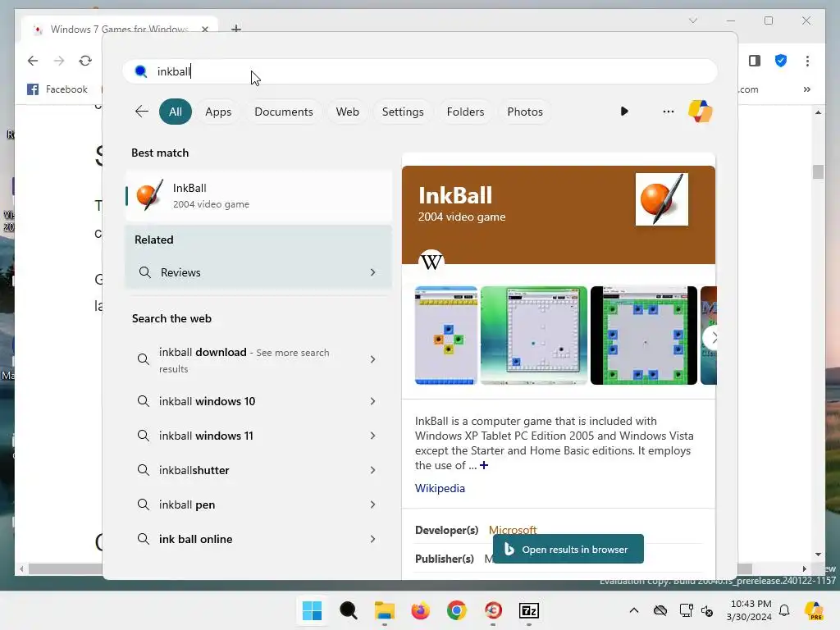Open a new browser tab with plus button

[x=235, y=29]
